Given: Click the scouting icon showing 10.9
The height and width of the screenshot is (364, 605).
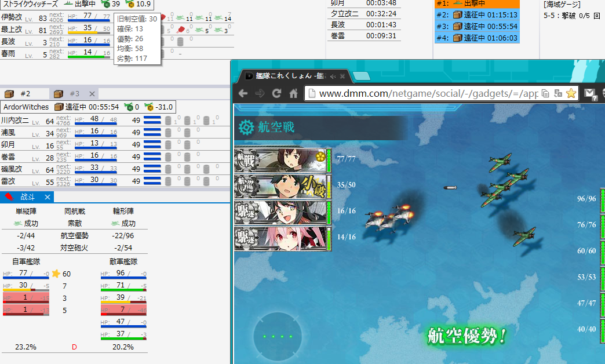Looking at the screenshot, I should 130,4.
